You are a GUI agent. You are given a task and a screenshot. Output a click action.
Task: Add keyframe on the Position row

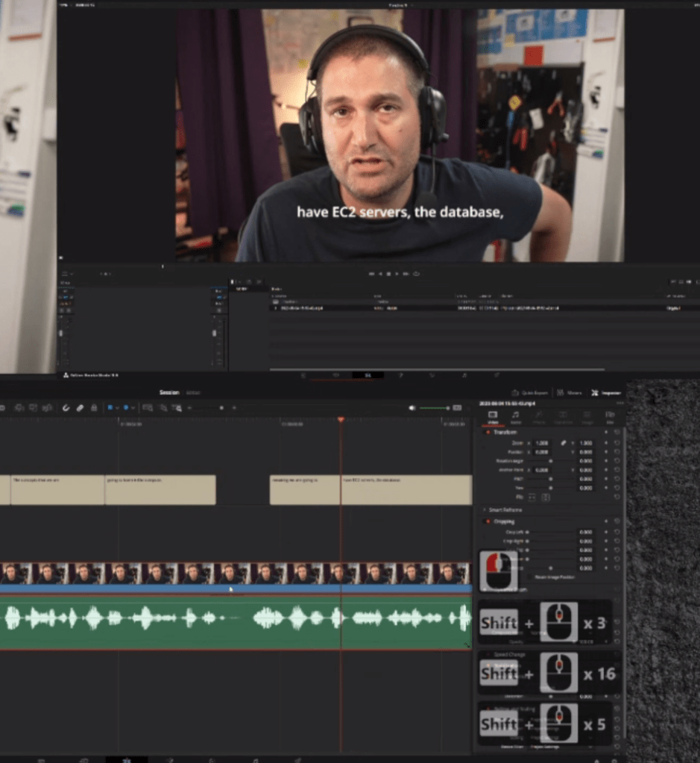(606, 452)
